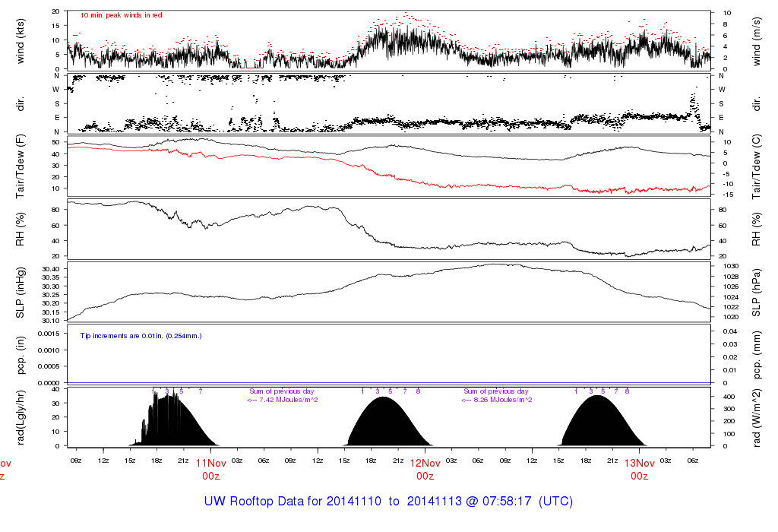Click the 30.40 tick on the inHg axis
Viewport: 778px width, 532px height.
pyautogui.click(x=50, y=269)
